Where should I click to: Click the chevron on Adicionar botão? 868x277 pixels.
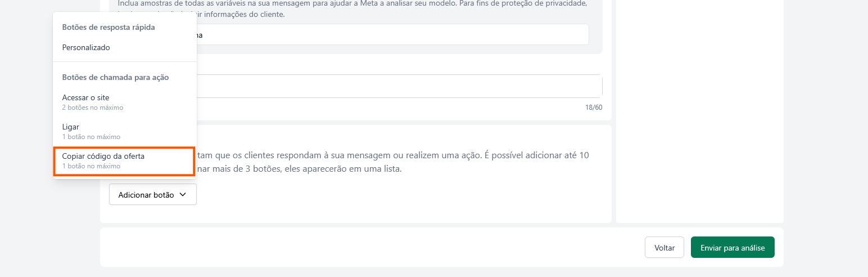point(183,195)
